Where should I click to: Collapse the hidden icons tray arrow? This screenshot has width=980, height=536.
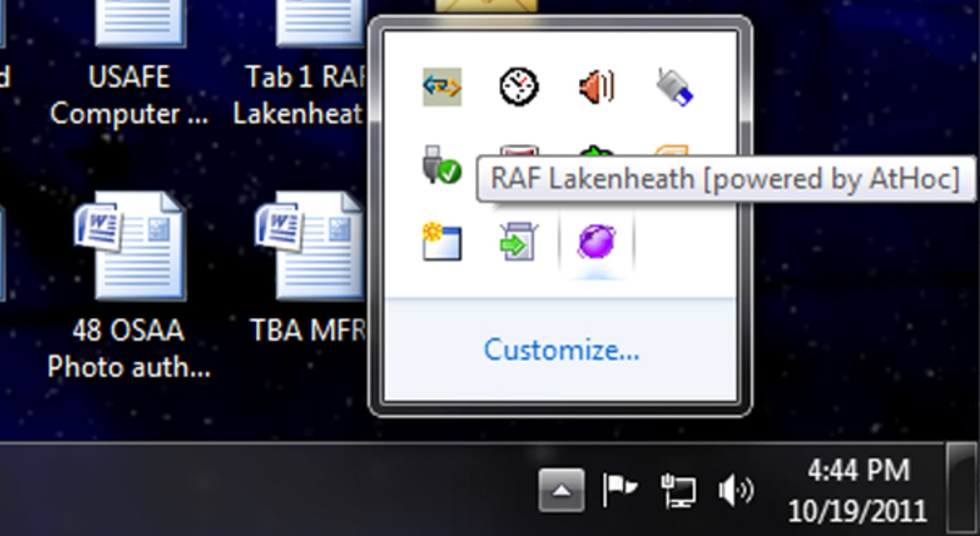click(561, 490)
